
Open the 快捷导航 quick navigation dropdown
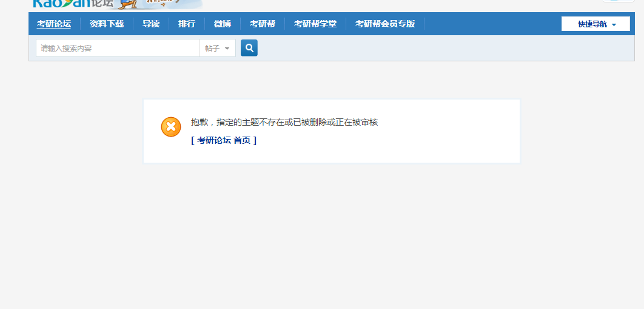click(x=595, y=24)
